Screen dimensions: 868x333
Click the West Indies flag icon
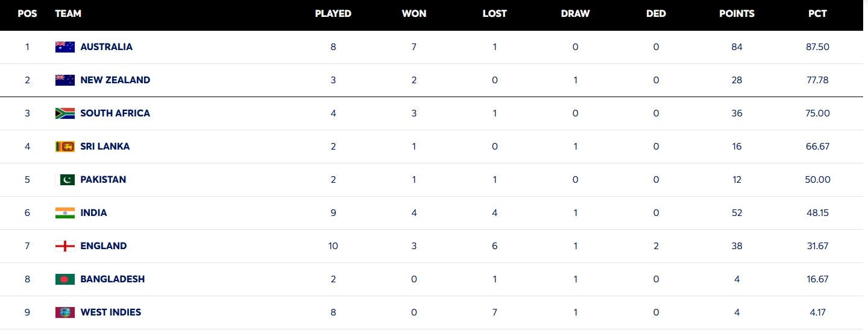pyautogui.click(x=65, y=312)
